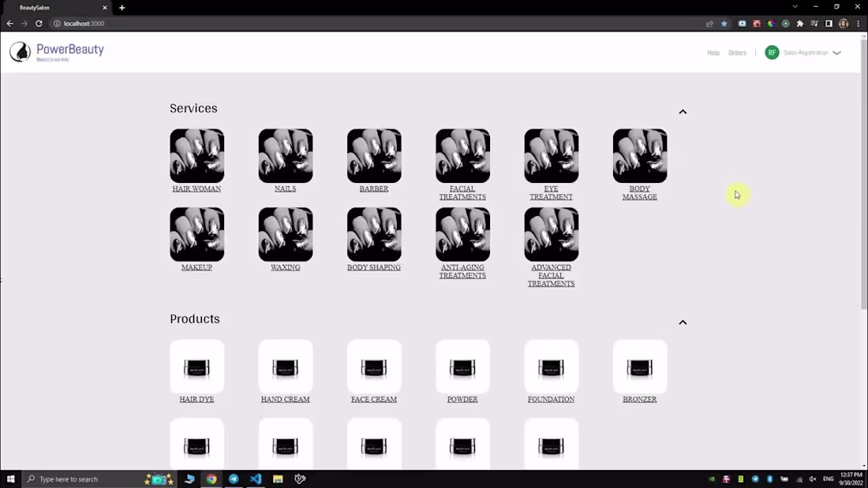Click the volume icon in the system tray
Image resolution: width=868 pixels, height=488 pixels.
pyautogui.click(x=813, y=479)
